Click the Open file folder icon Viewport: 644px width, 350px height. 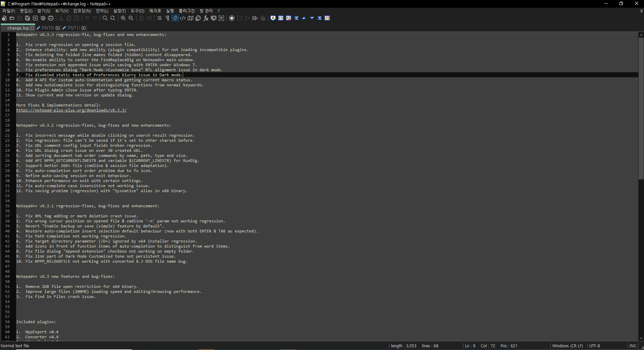pyautogui.click(x=12, y=18)
